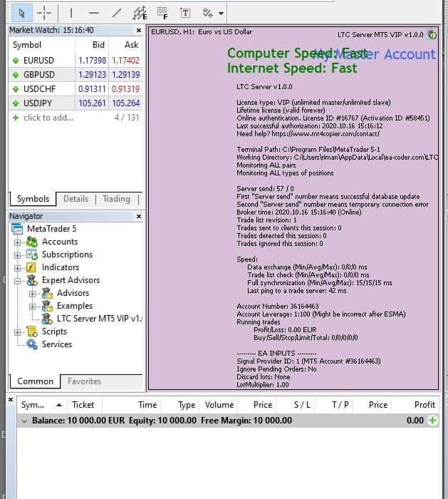Close the Market Watch panel
The height and width of the screenshot is (499, 448).
pyautogui.click(x=139, y=30)
